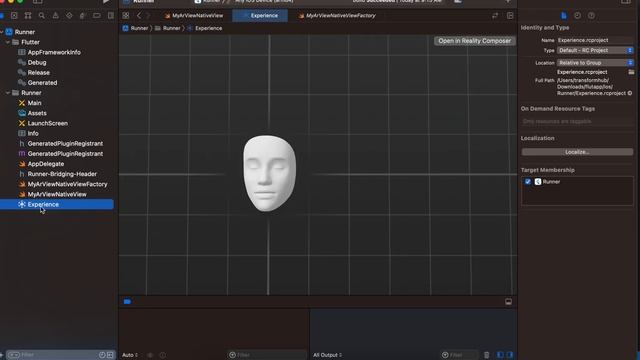The width and height of the screenshot is (640, 360).
Task: Open the test navigator diamond icon
Action: 69,16
